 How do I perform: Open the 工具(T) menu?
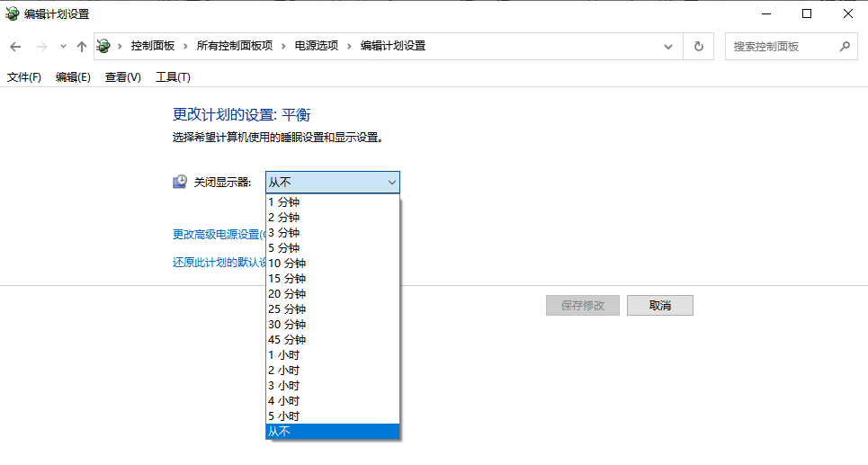pyautogui.click(x=173, y=77)
